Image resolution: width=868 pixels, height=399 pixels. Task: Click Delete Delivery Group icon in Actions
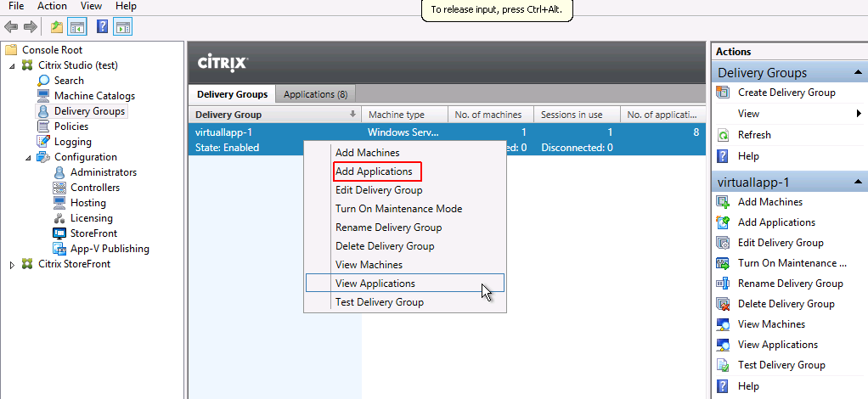coord(723,304)
